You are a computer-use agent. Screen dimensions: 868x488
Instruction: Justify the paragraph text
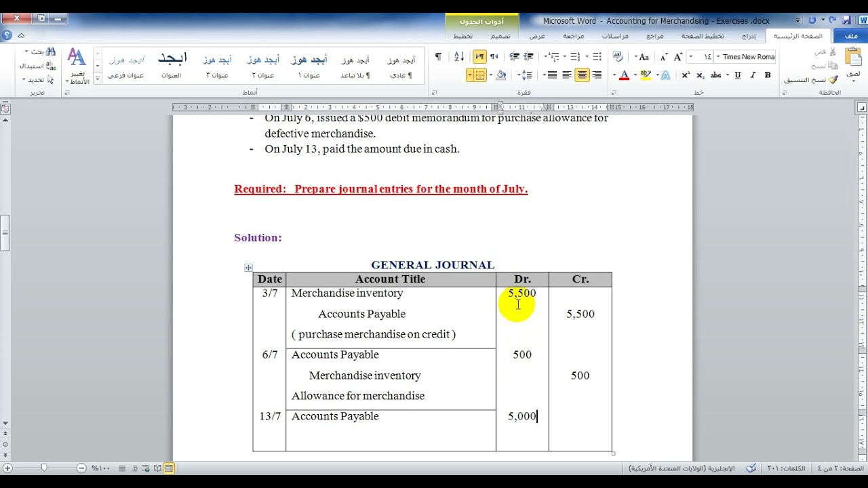pos(552,75)
